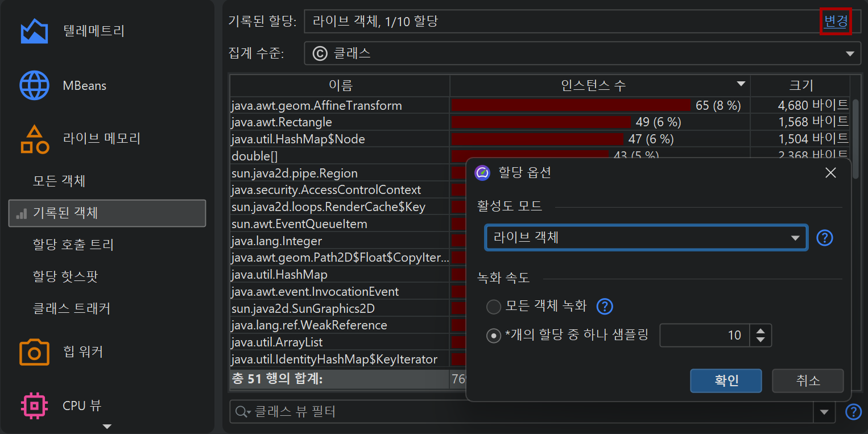Click the 49 (6 %) instance count cell
The height and width of the screenshot is (434, 868).
click(x=600, y=122)
